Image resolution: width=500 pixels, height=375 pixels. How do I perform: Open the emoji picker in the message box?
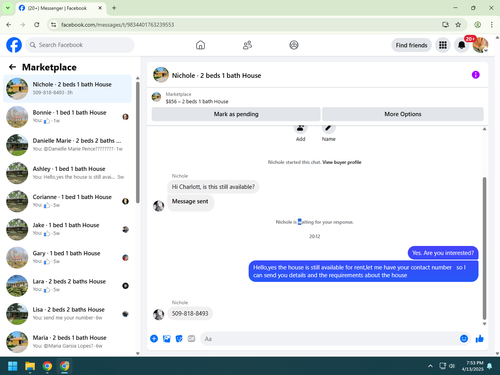click(464, 339)
